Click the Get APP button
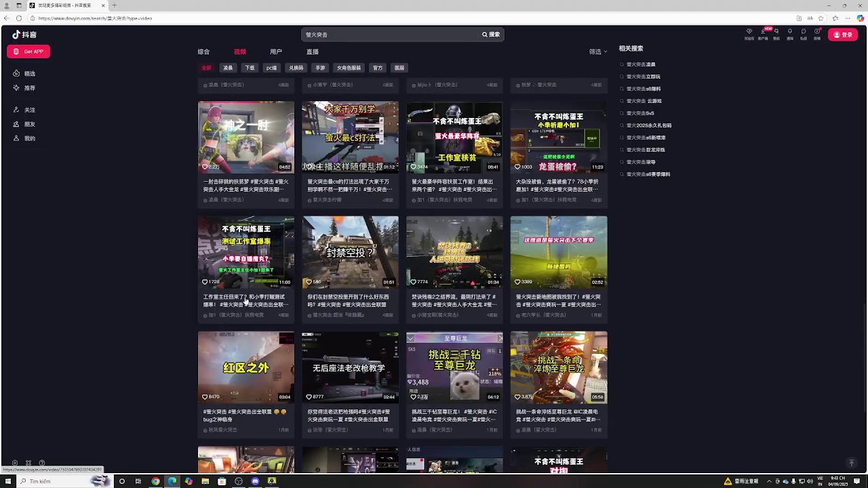The width and height of the screenshot is (868, 488). coord(28,52)
